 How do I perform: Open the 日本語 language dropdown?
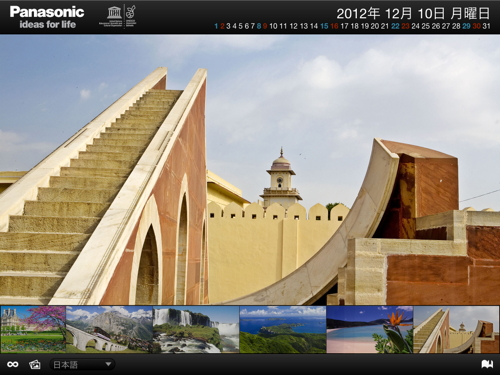tap(82, 364)
